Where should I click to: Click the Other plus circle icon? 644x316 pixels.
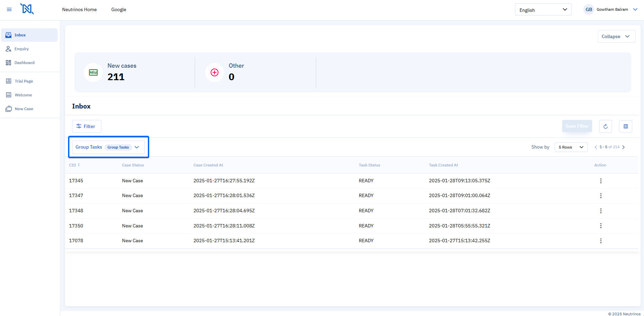click(x=215, y=72)
